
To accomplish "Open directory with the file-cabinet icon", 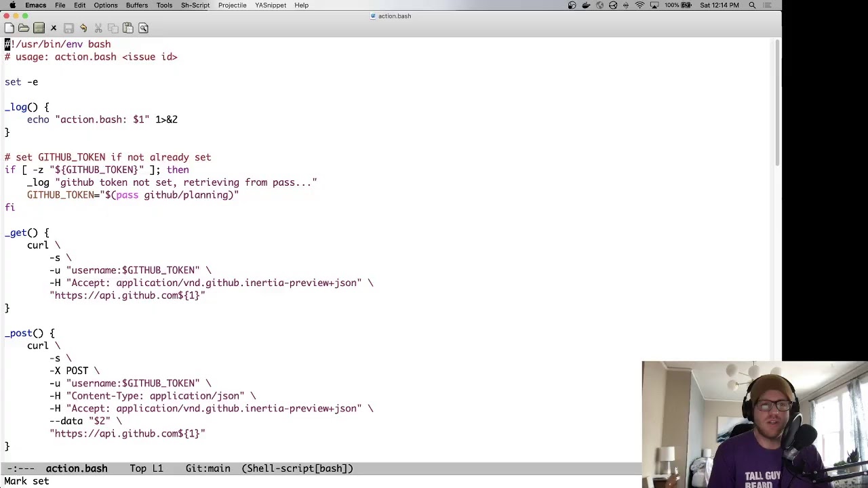I will [x=39, y=28].
